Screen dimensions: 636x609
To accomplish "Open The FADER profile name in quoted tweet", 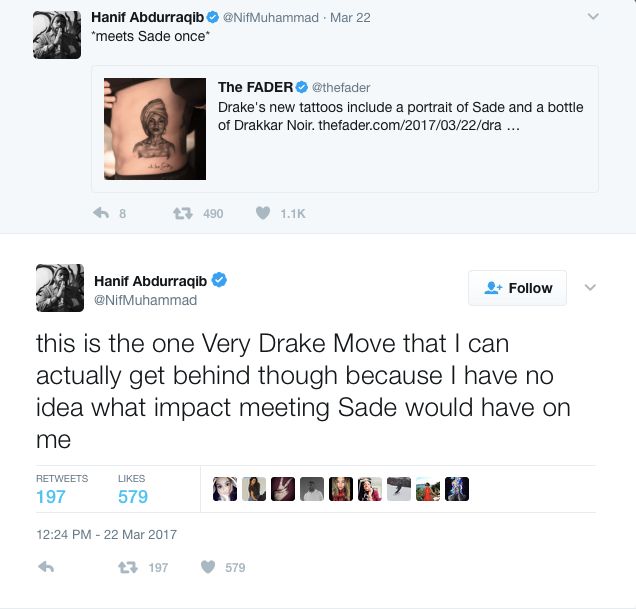I will pos(255,88).
